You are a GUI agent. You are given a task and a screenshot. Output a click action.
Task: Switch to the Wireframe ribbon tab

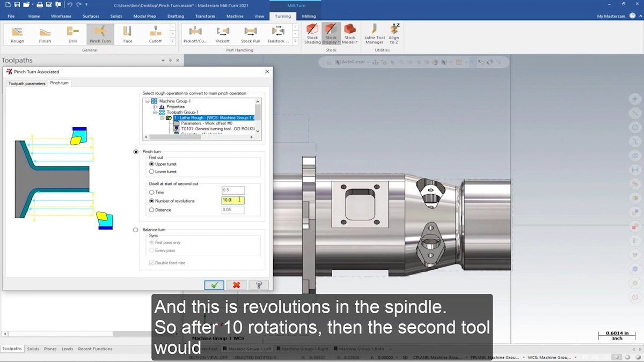61,16
